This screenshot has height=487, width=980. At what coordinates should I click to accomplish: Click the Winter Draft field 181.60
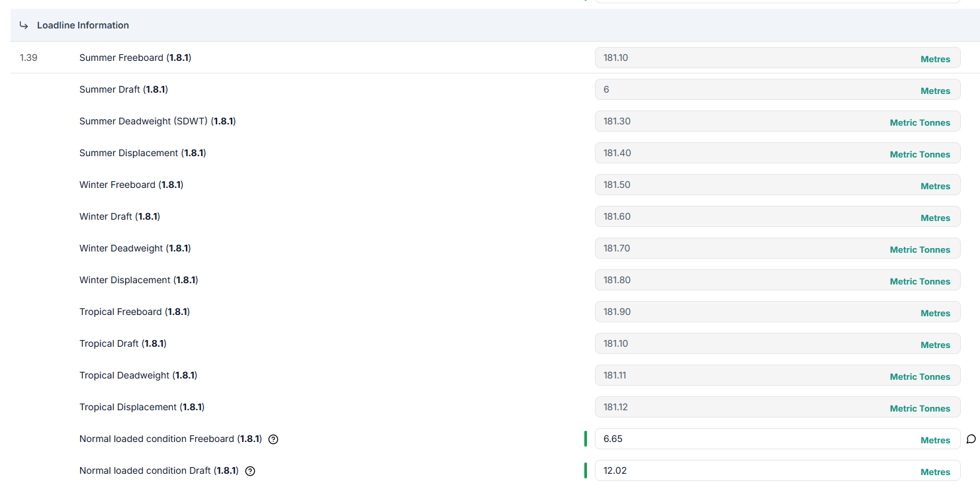pyautogui.click(x=778, y=216)
